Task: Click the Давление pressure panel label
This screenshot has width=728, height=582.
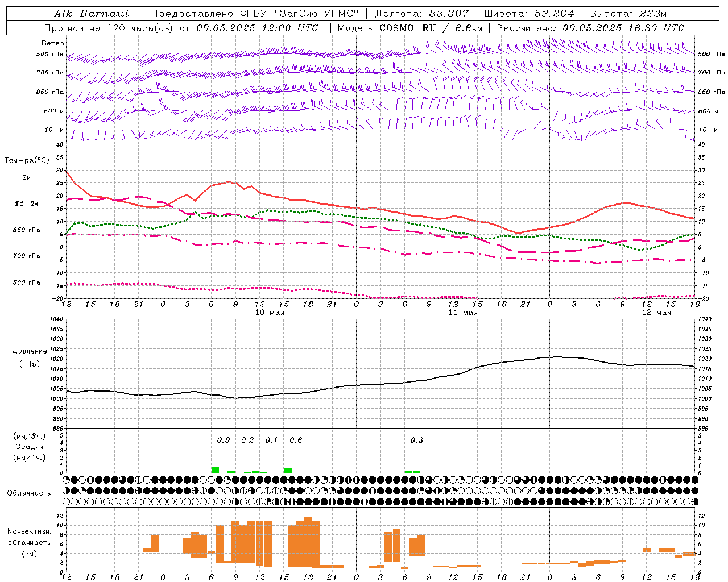Action: click(x=30, y=351)
